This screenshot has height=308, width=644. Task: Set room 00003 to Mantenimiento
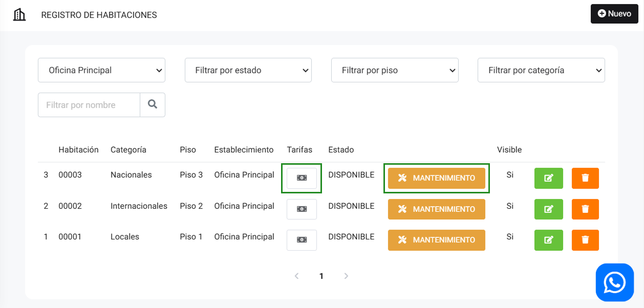pos(436,178)
